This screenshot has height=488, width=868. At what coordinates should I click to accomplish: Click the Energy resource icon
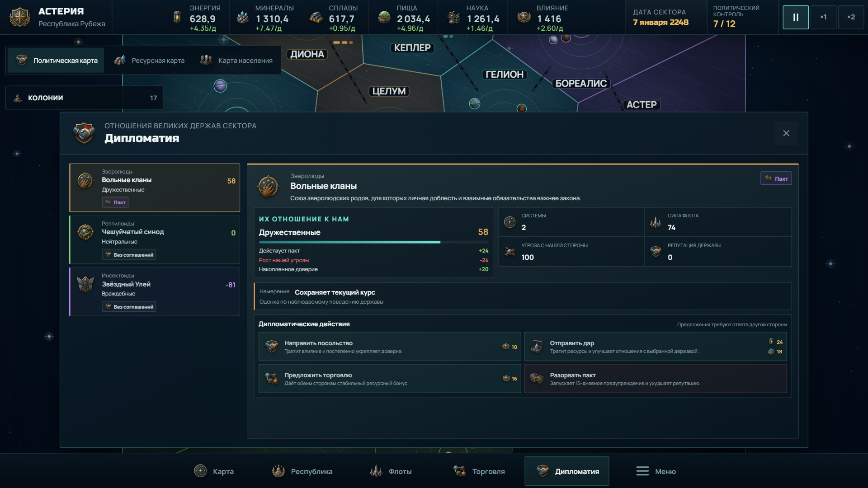point(177,17)
